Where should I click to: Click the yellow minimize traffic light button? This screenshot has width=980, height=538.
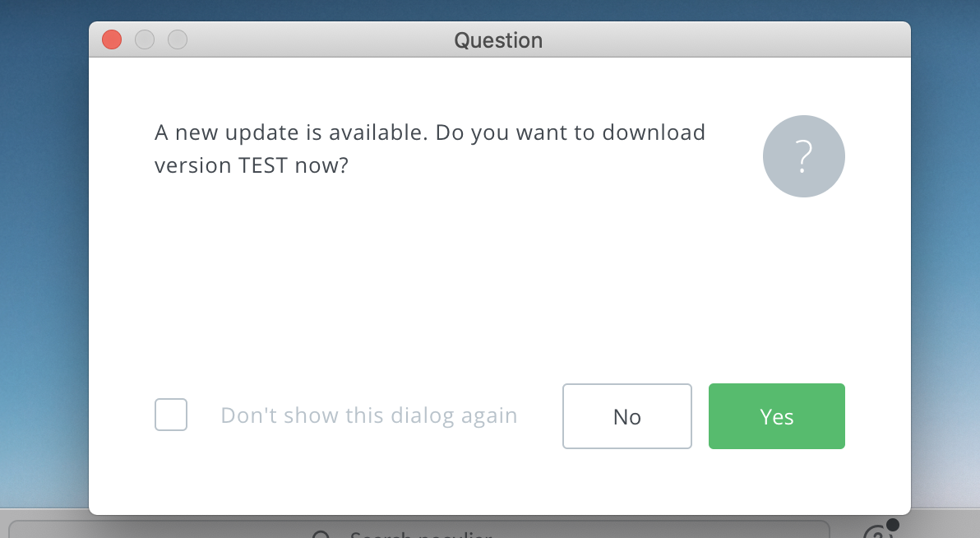click(145, 39)
